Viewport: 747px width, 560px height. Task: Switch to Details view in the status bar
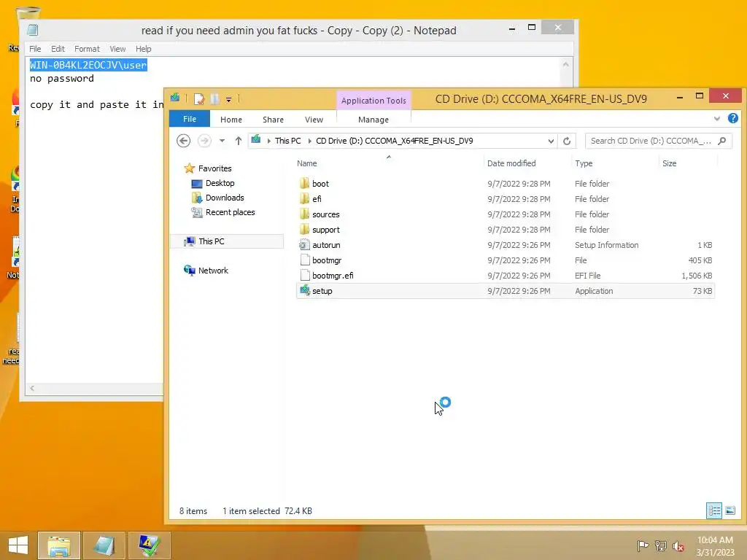click(714, 511)
